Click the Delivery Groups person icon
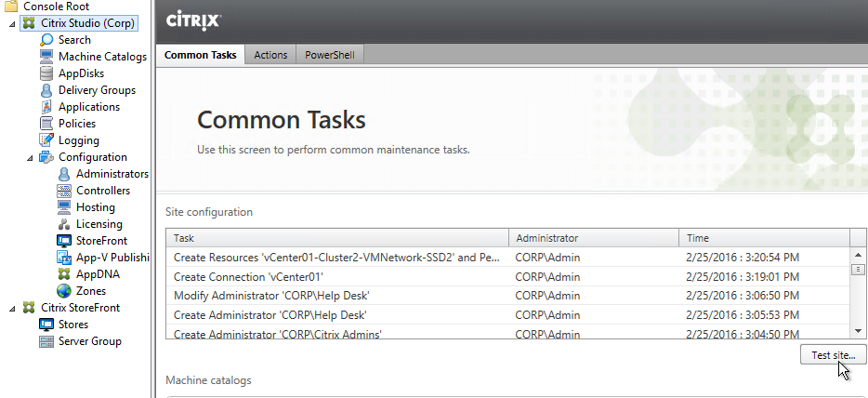Image resolution: width=868 pixels, height=398 pixels. click(47, 90)
